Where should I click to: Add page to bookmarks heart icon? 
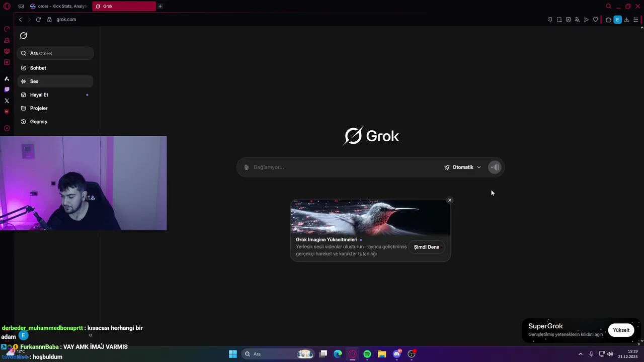coord(595,20)
